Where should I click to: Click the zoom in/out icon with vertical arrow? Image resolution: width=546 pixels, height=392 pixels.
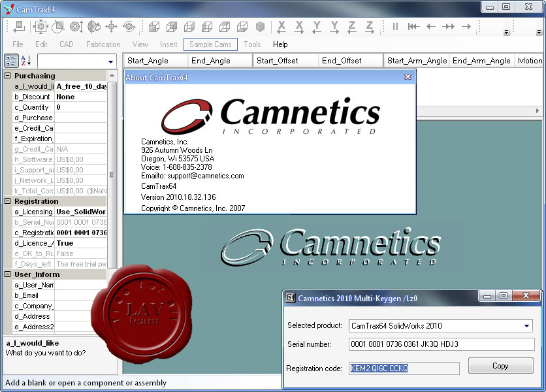coord(76,27)
